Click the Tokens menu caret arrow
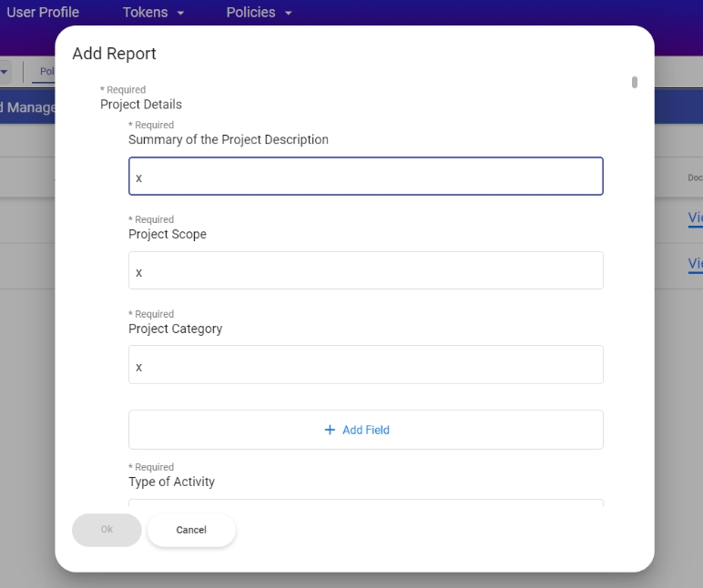Screen dimensions: 703x588 tap(180, 14)
